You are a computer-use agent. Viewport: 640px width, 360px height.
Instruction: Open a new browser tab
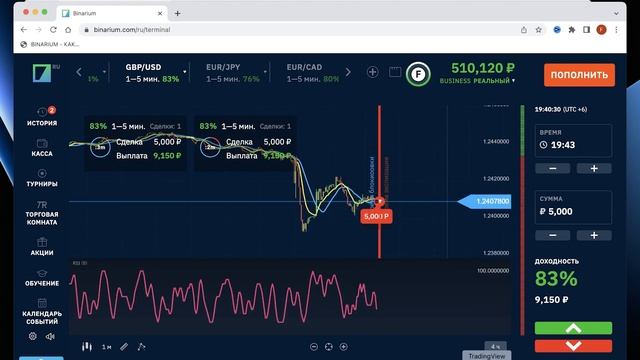tap(178, 13)
